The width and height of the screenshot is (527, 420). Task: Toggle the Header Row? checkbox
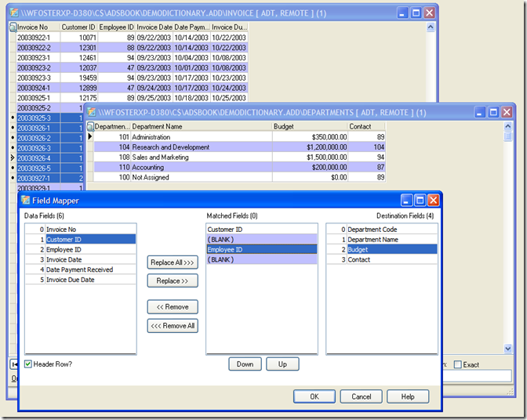click(x=28, y=364)
